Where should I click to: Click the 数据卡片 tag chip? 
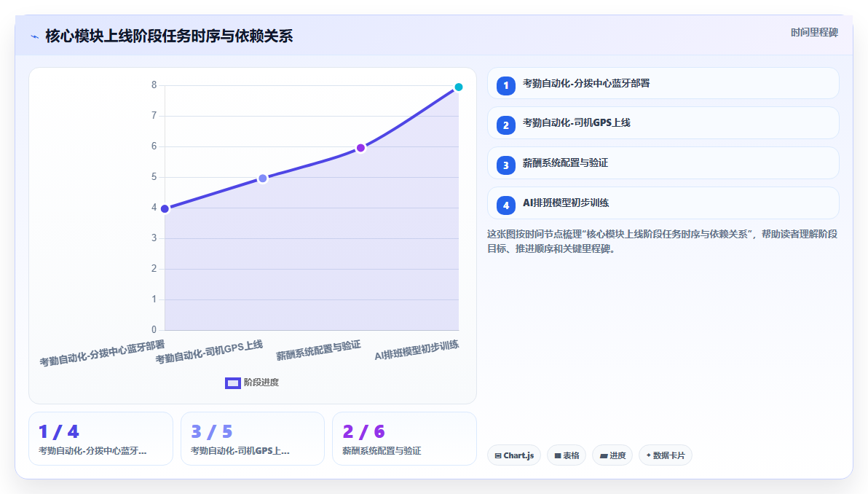click(666, 455)
